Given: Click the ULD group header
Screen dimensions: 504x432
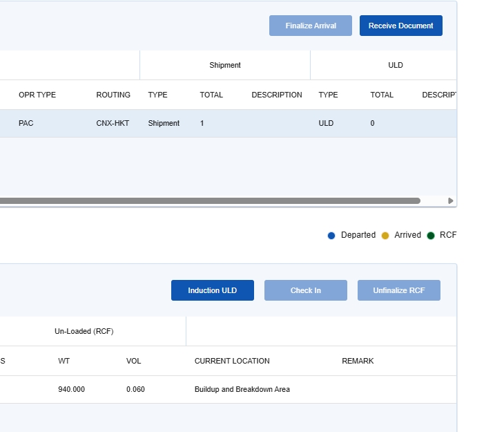Looking at the screenshot, I should [x=395, y=65].
